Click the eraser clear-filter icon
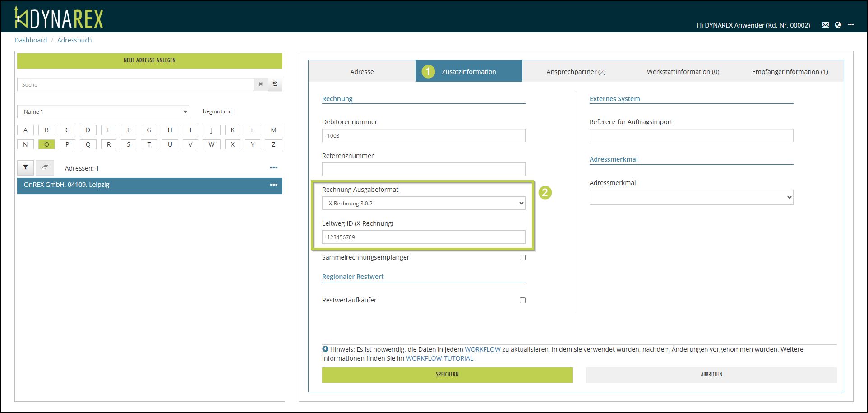Viewport: 868px width, 413px height. pyautogui.click(x=45, y=167)
